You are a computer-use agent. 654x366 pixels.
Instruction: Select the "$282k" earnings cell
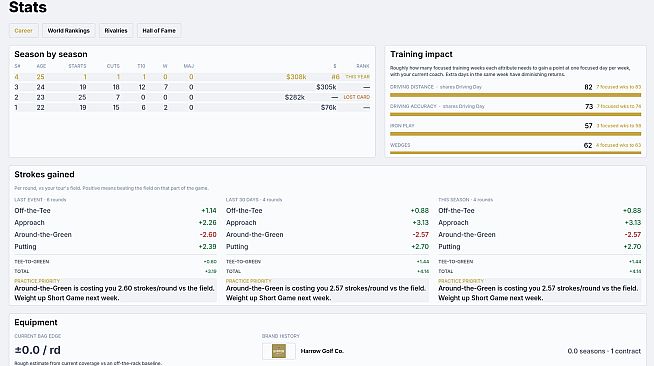[295, 97]
